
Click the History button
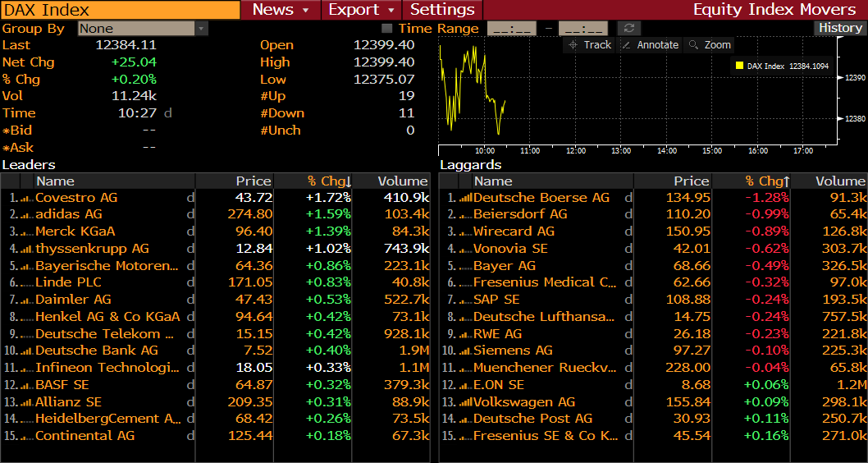(x=840, y=28)
